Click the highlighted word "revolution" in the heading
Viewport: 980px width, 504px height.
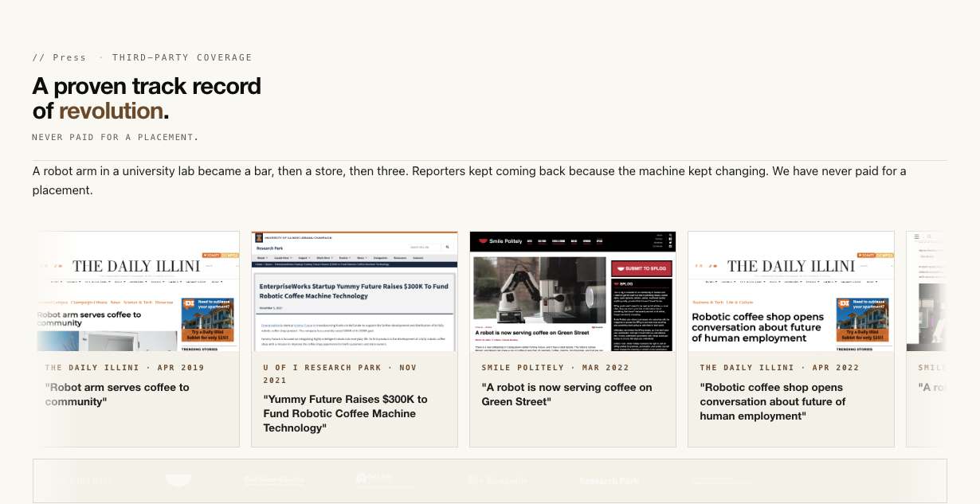pyautogui.click(x=111, y=110)
